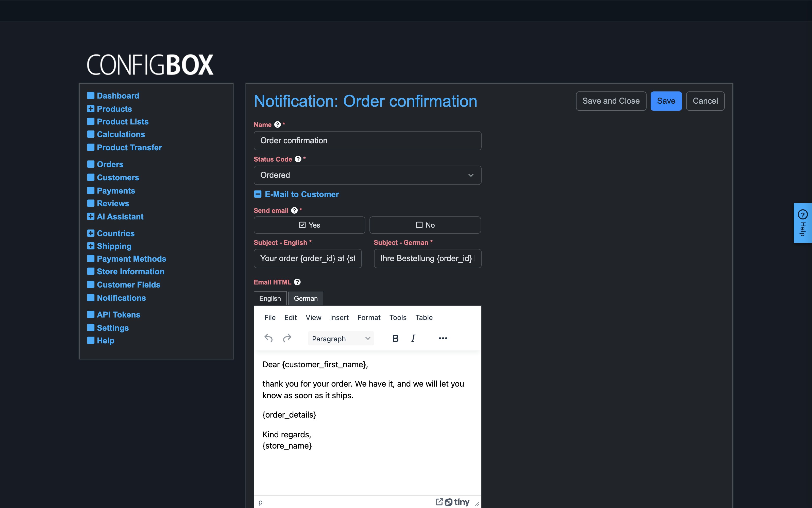Open the Help side tab on the right edge
Screen dimensions: 812x508
(x=803, y=223)
